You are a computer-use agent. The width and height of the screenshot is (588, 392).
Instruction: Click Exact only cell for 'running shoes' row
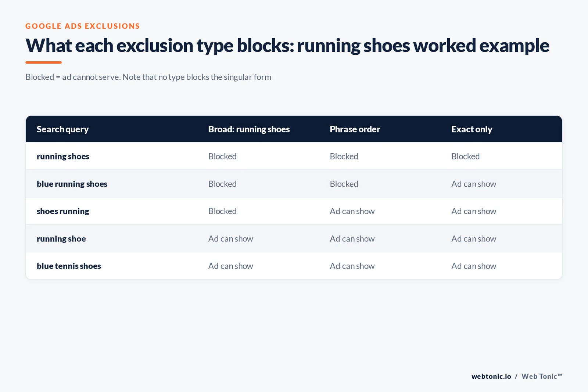pos(466,157)
